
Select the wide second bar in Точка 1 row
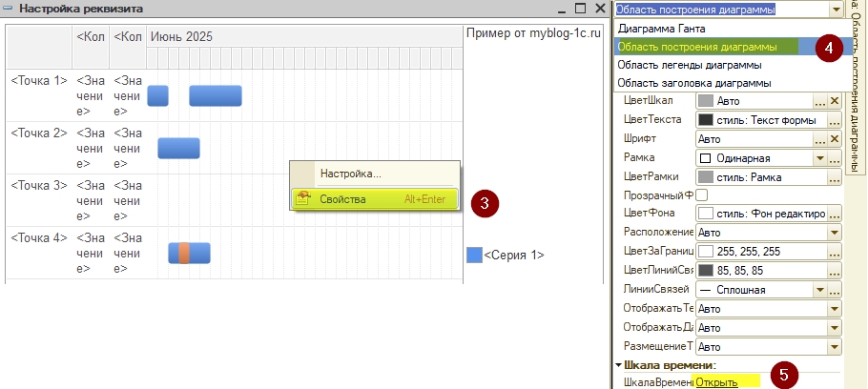(216, 95)
